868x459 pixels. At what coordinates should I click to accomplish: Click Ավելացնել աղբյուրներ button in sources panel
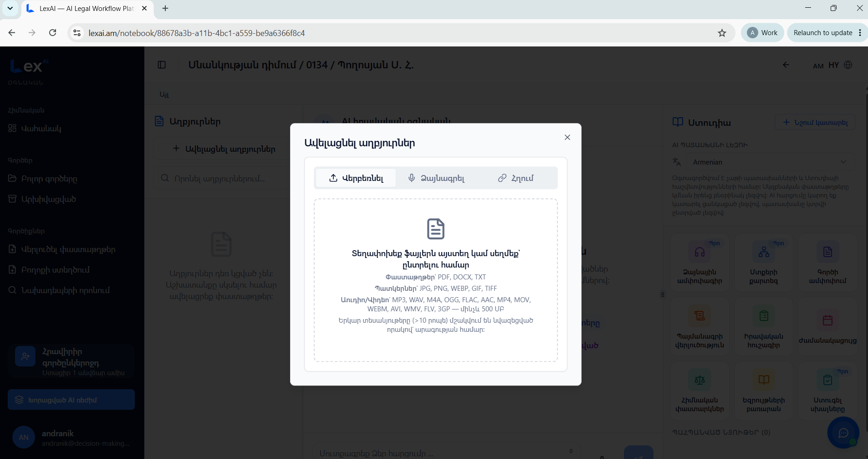(224, 149)
